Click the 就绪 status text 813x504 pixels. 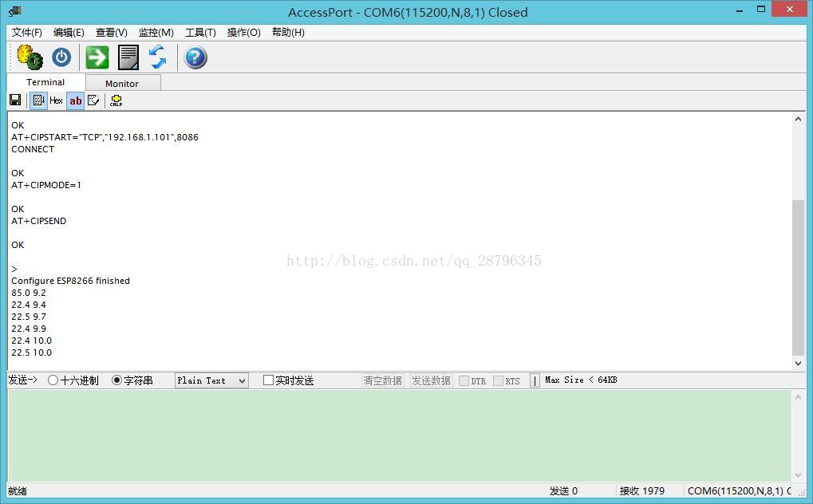click(18, 490)
